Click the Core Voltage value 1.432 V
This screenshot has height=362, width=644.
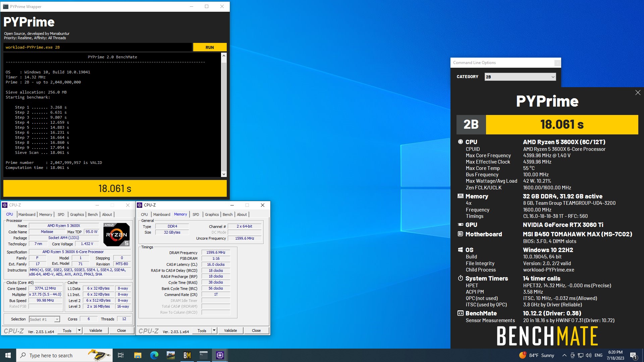tap(87, 244)
